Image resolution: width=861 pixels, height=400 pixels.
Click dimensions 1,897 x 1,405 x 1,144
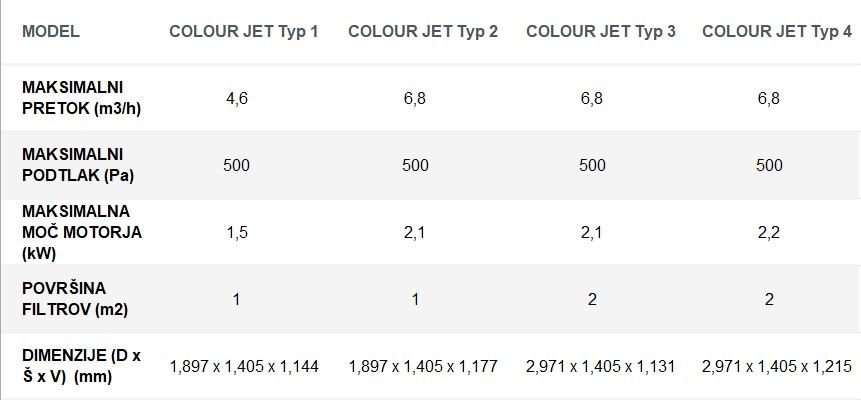[244, 366]
